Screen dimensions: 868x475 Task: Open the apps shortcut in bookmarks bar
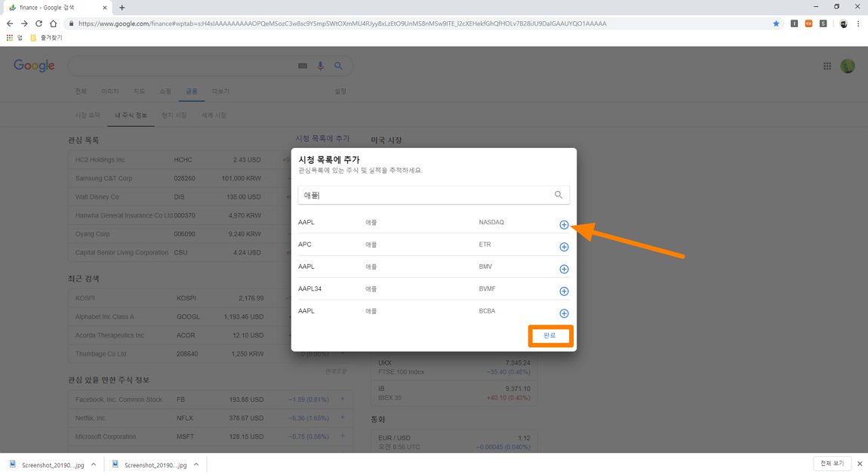pyautogui.click(x=14, y=38)
